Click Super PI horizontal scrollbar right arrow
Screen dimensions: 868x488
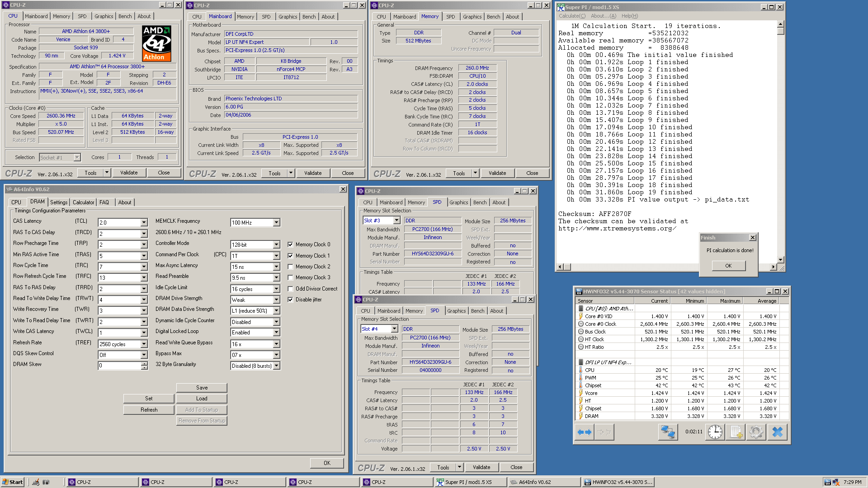tap(773, 267)
